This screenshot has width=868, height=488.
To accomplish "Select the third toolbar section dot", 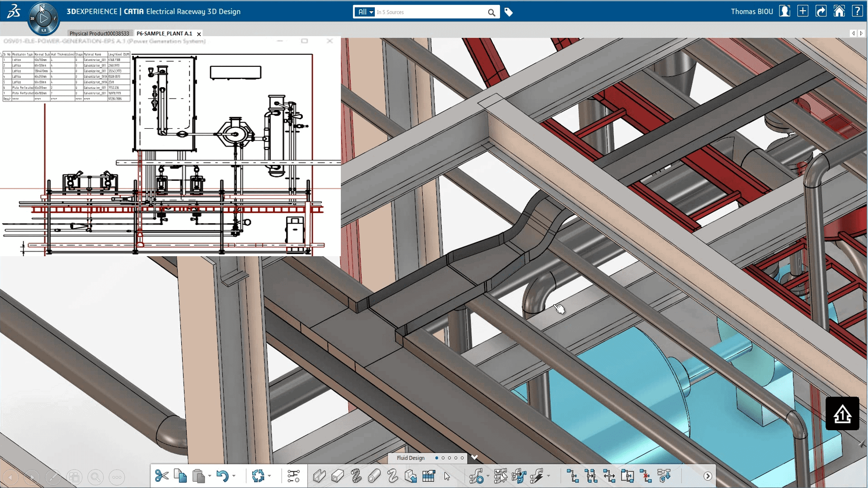I will [449, 458].
